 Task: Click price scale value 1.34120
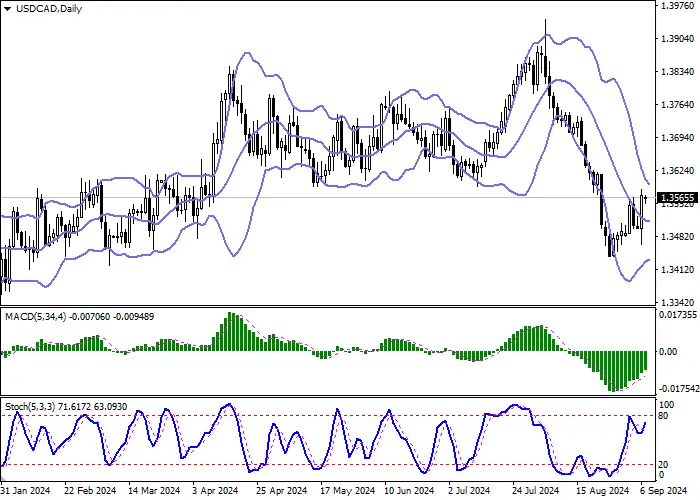point(677,270)
